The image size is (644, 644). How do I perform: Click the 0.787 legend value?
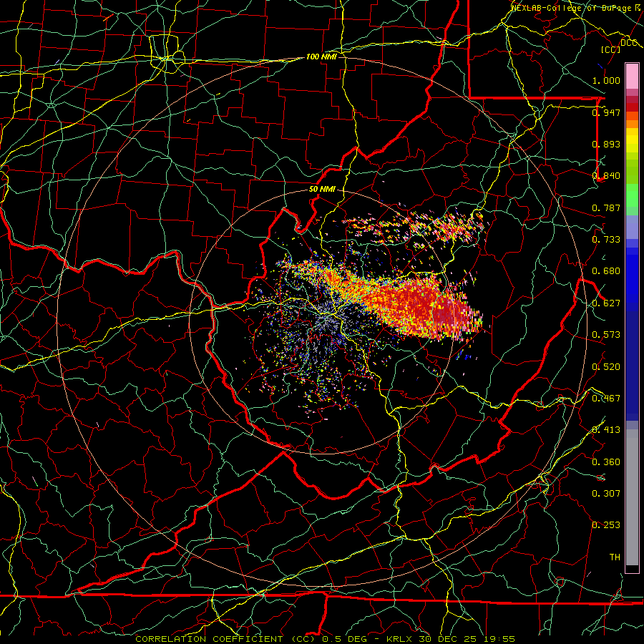pyautogui.click(x=606, y=208)
